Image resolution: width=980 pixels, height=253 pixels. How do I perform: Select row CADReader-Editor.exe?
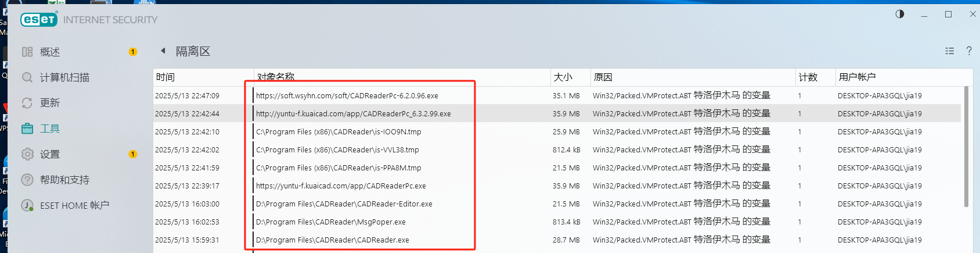557,204
